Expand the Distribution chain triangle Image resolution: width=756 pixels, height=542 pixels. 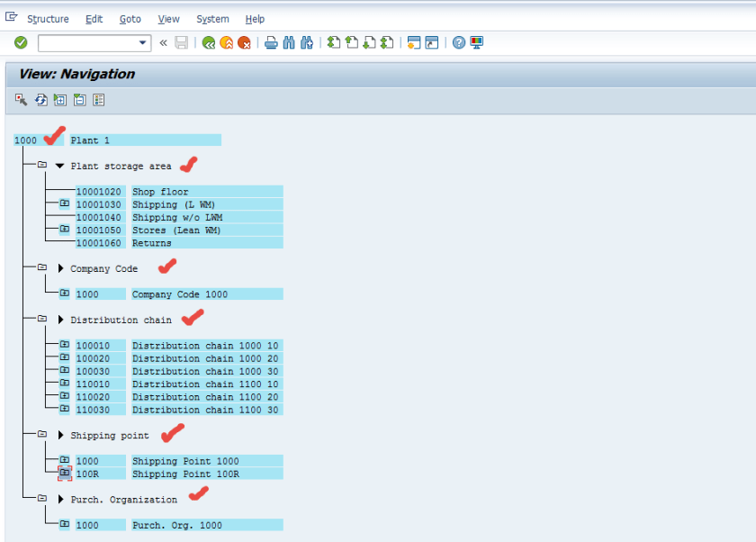[x=61, y=320]
